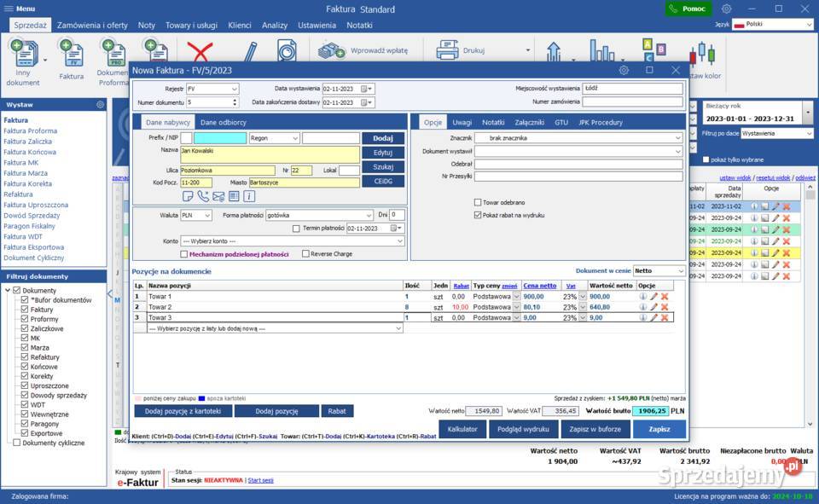Increment the Numer dokumentu spinner
The width and height of the screenshot is (819, 504).
pyautogui.click(x=235, y=101)
